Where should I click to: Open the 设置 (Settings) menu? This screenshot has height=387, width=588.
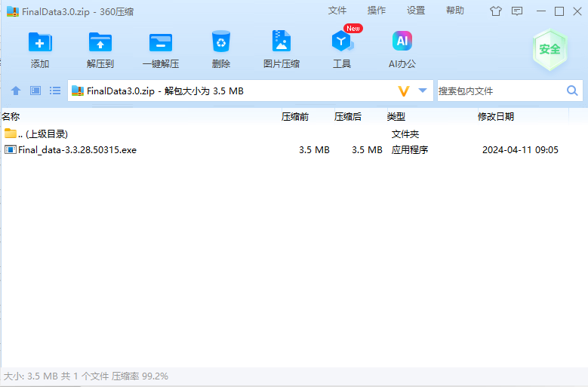tap(416, 11)
